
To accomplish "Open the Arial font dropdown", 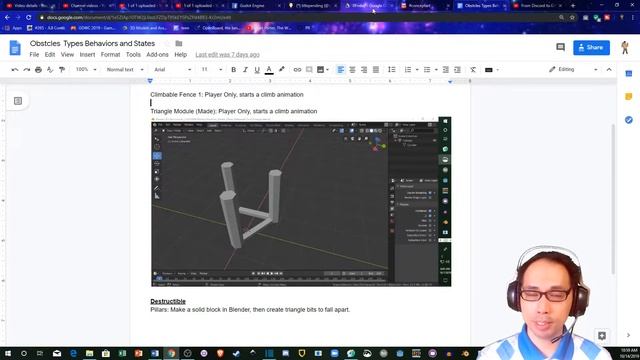I will (x=173, y=70).
